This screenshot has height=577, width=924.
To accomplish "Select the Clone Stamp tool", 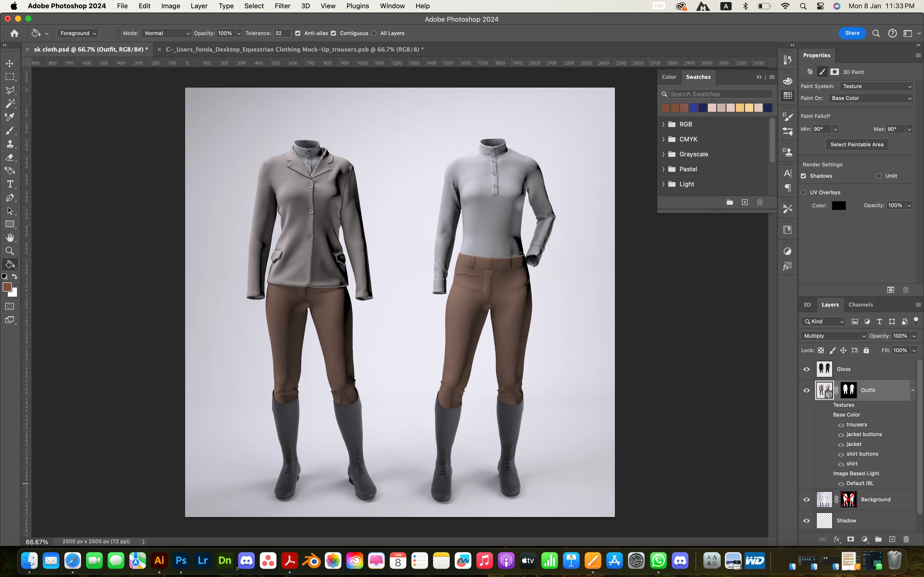I will click(x=10, y=144).
